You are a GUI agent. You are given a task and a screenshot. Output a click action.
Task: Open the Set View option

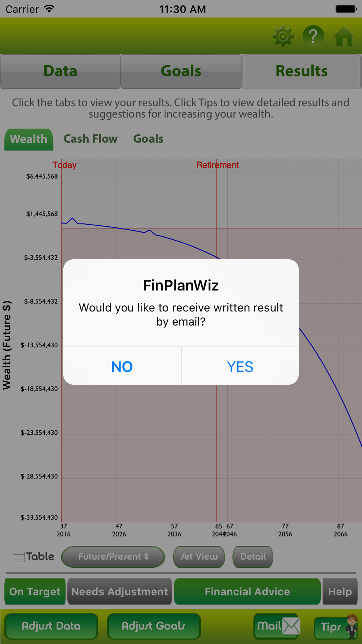[199, 557]
